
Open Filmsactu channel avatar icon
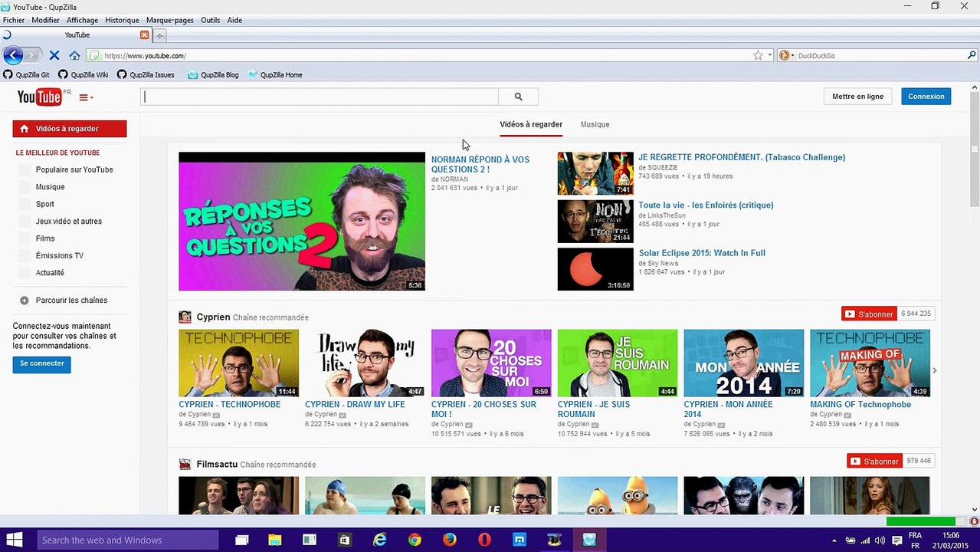tap(185, 464)
